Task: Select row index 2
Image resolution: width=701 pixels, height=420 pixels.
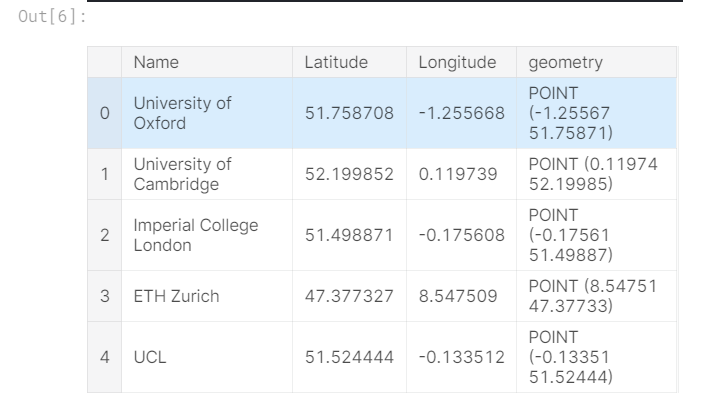Action: 104,235
